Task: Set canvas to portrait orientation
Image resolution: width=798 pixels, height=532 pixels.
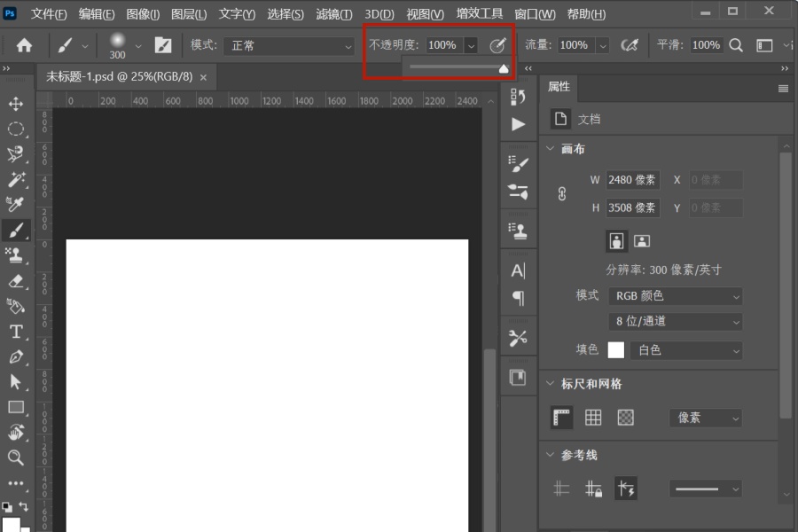Action: coord(616,241)
